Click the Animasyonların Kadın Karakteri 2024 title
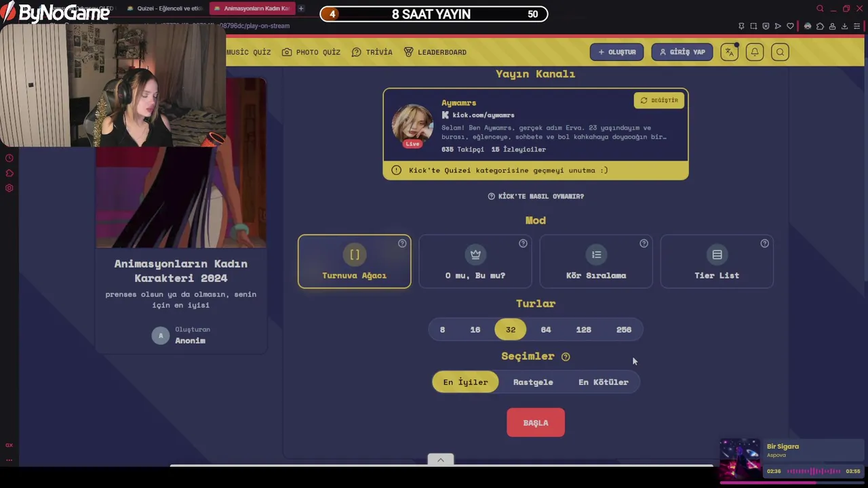Image resolution: width=868 pixels, height=488 pixels. tap(181, 270)
